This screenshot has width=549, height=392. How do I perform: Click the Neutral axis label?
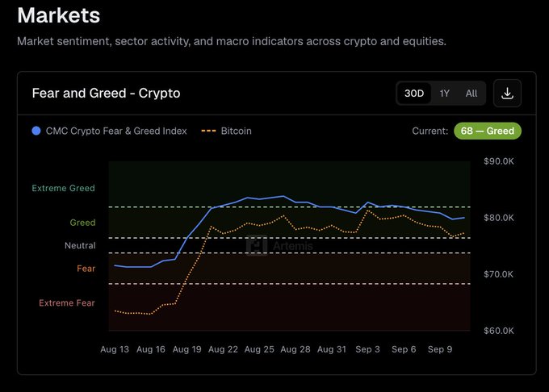(80, 245)
